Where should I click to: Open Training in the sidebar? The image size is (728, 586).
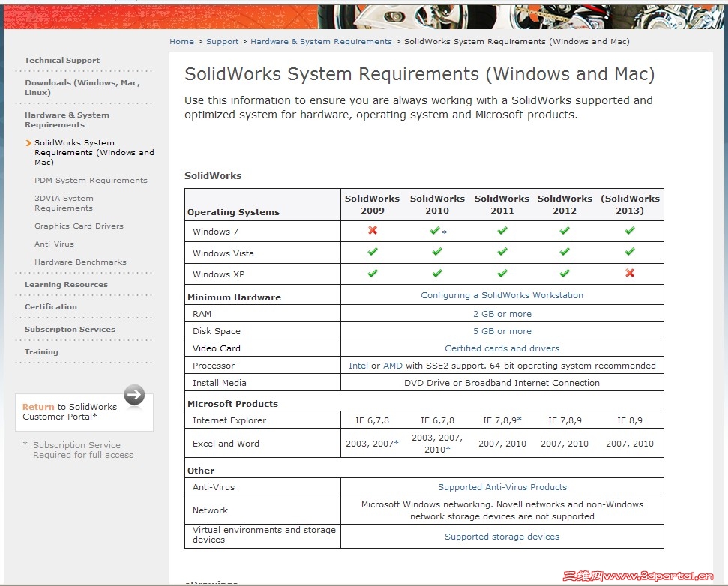coord(42,351)
